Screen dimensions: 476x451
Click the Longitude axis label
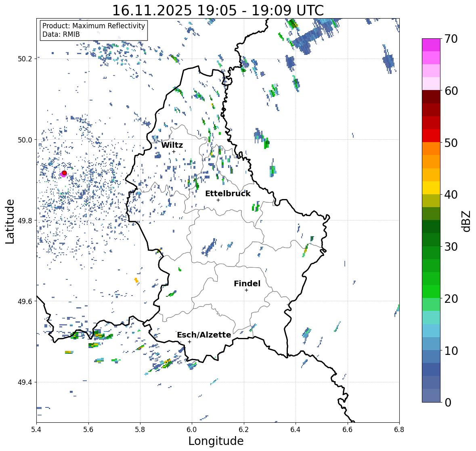point(216,441)
